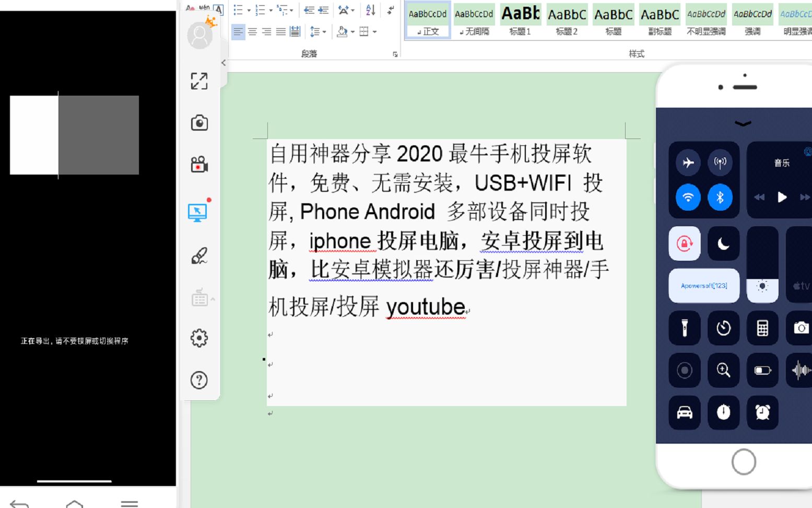Click the brightness control tile
Screen dimensions: 812x508
(762, 285)
